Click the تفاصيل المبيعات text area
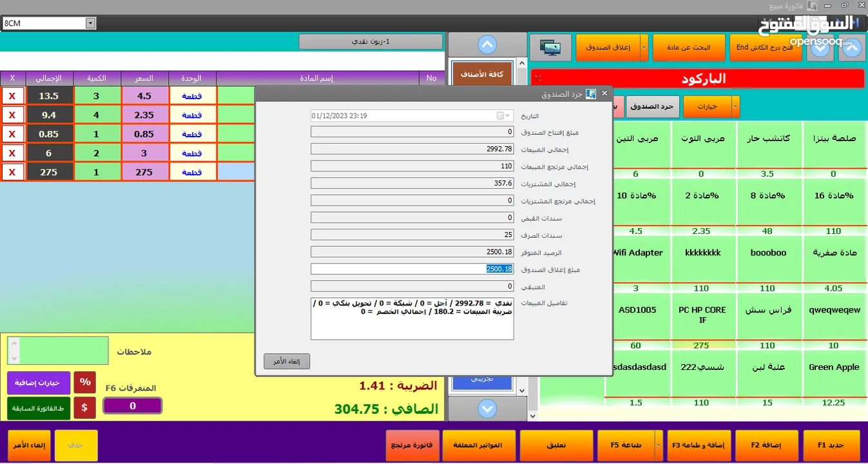Viewport: 868px width, 464px height. [x=412, y=318]
